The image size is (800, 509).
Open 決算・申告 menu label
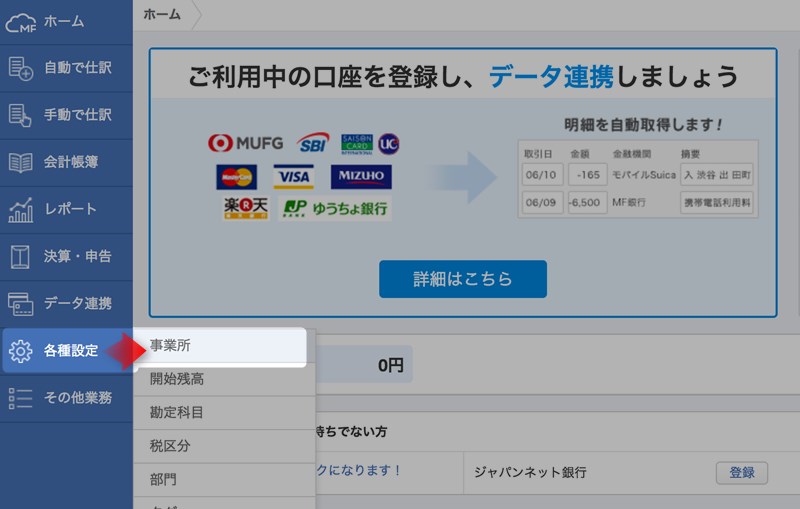78,256
